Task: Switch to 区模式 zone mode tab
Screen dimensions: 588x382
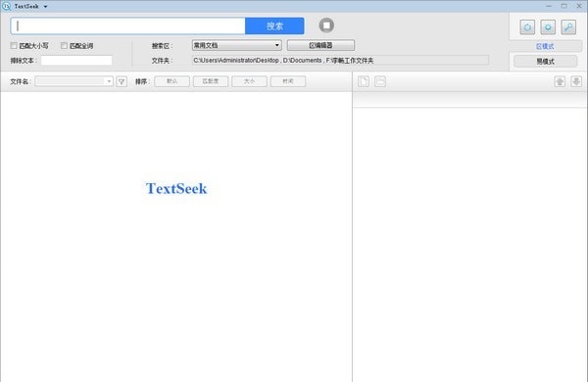Action: [x=545, y=46]
